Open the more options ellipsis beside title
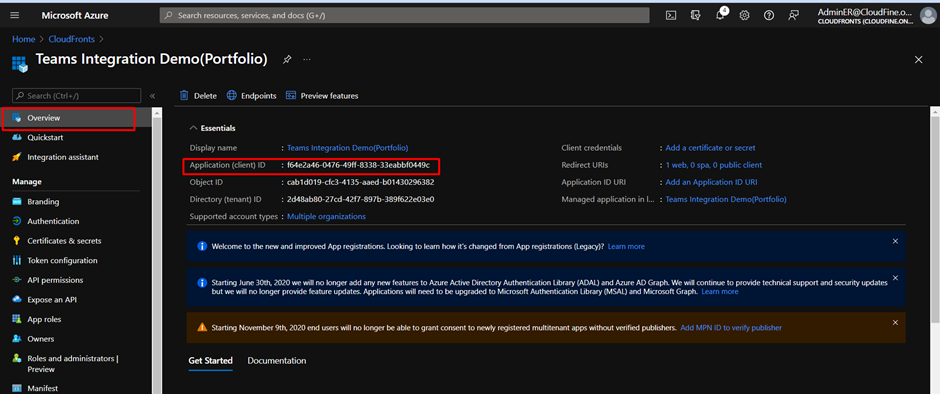 [x=307, y=59]
